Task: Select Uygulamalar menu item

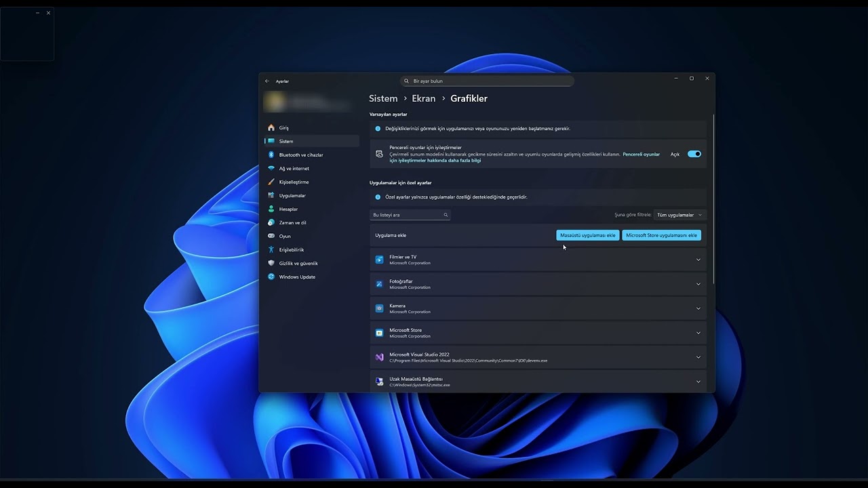Action: (312, 195)
